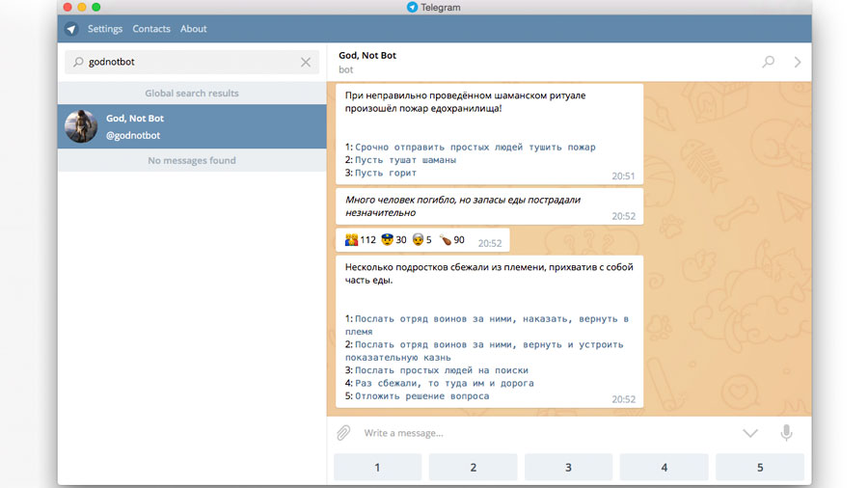
Task: Click the warrior emoji showing 30
Action: pyautogui.click(x=387, y=239)
